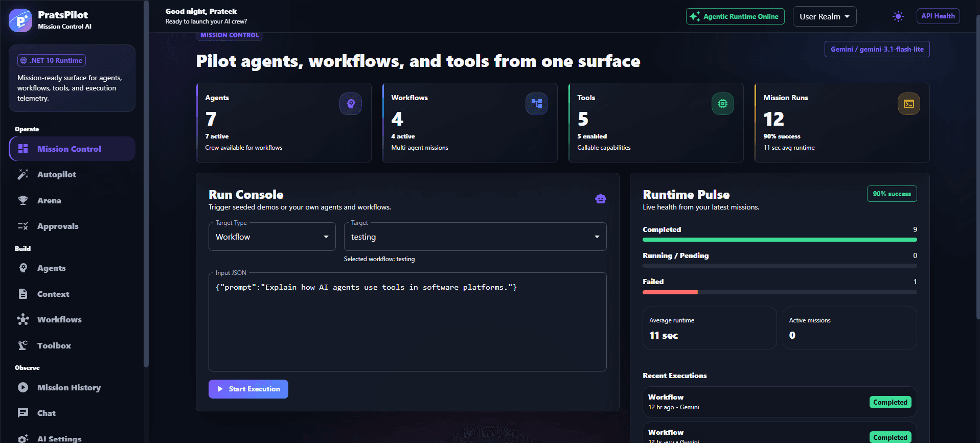Click the Toolbox label in sidebar
980x443 pixels.
(x=54, y=345)
